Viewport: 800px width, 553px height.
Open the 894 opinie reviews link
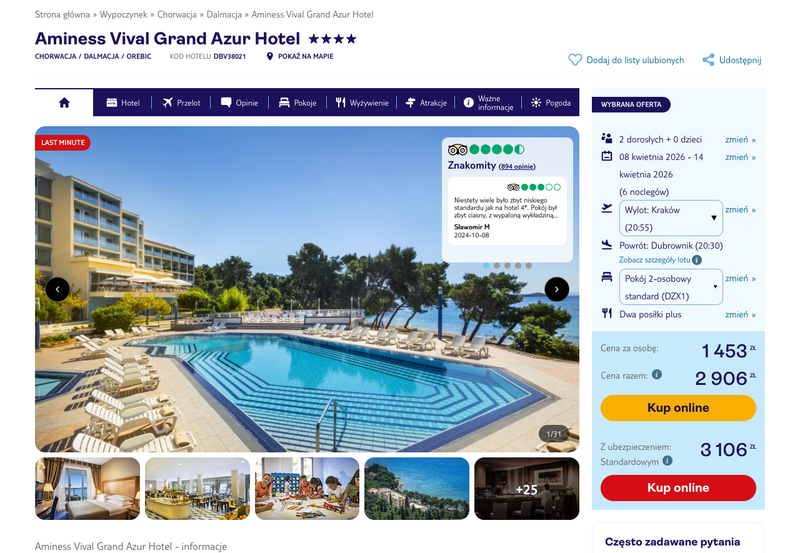click(x=517, y=167)
